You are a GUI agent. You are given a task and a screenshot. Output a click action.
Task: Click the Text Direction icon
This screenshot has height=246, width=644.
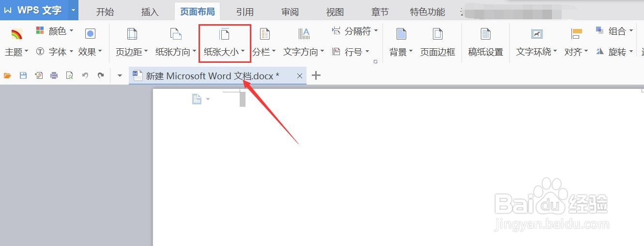point(304,34)
